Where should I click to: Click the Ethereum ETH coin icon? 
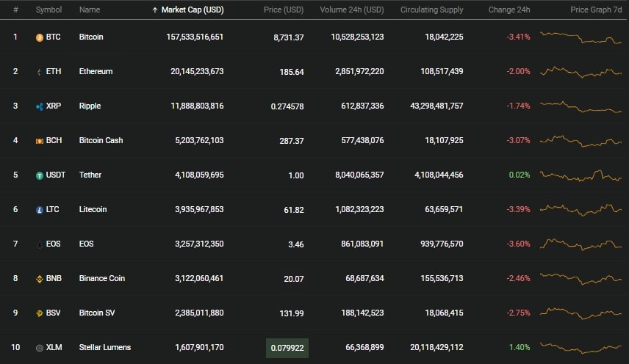point(40,72)
